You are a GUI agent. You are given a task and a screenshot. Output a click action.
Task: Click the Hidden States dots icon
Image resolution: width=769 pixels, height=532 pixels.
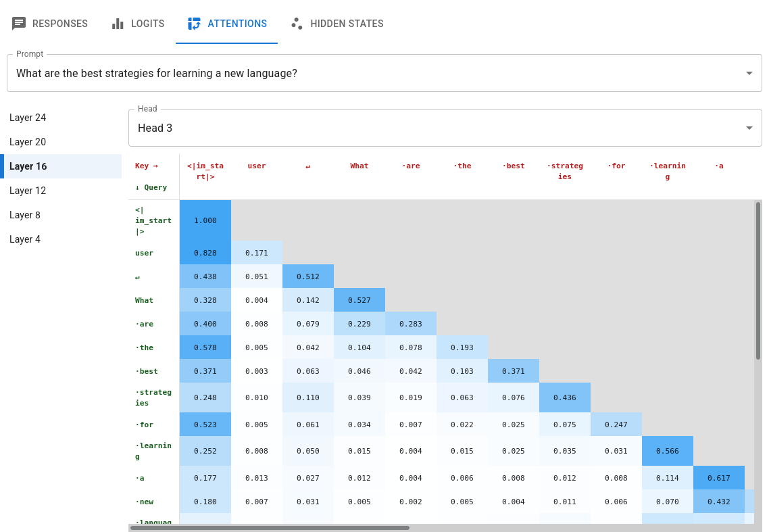297,24
